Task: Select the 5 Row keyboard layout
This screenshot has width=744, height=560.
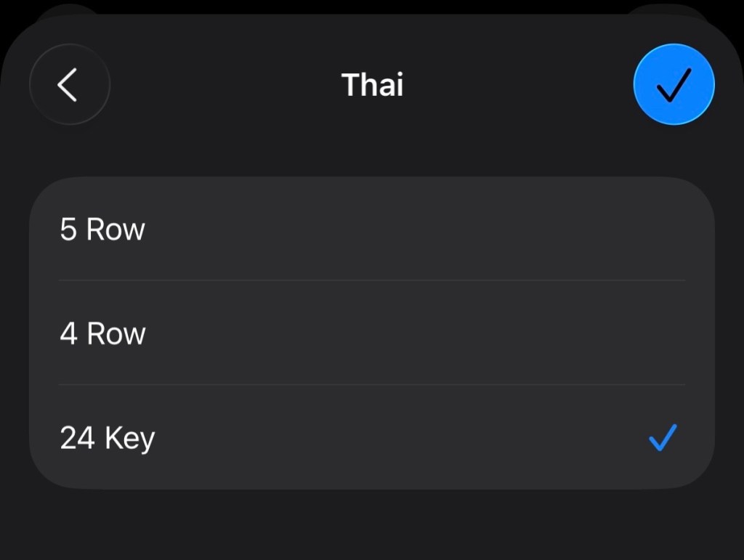Action: click(371, 230)
